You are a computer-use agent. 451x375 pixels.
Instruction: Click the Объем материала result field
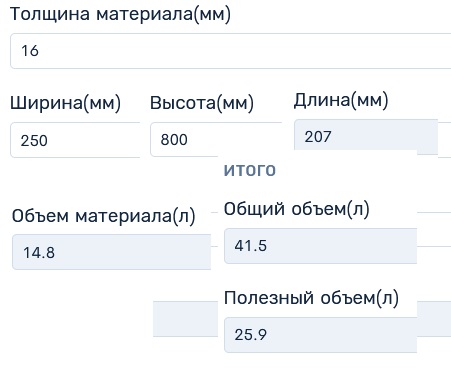point(112,252)
